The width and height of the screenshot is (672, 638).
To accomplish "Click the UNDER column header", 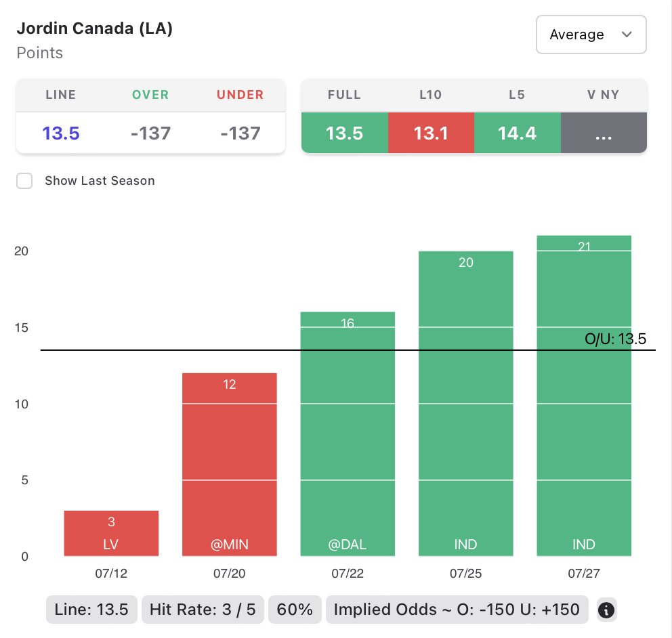I will [240, 95].
